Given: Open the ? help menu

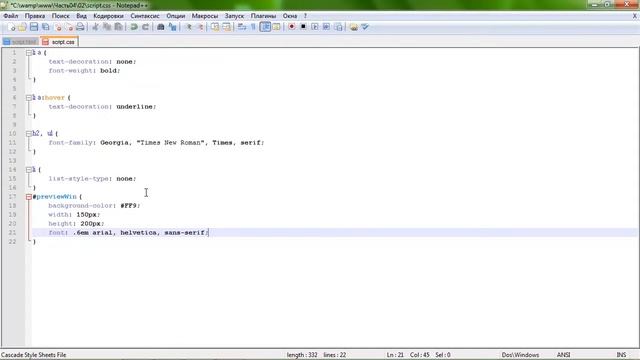Looking at the screenshot, I should click(x=305, y=16).
